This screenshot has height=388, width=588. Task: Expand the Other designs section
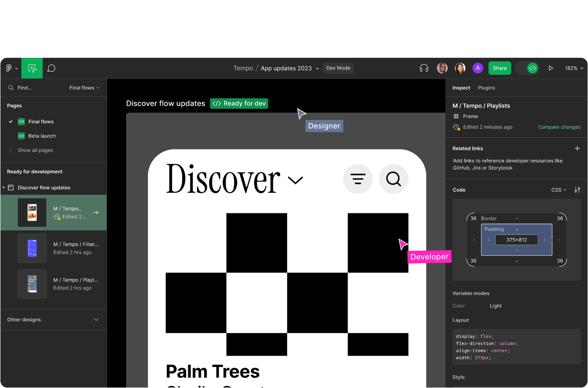[x=96, y=319]
